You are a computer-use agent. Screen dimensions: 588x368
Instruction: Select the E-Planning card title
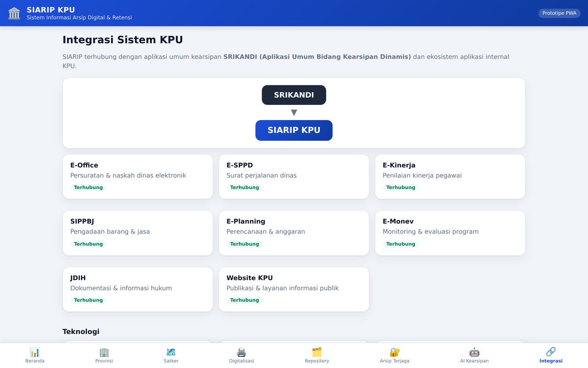point(246,221)
